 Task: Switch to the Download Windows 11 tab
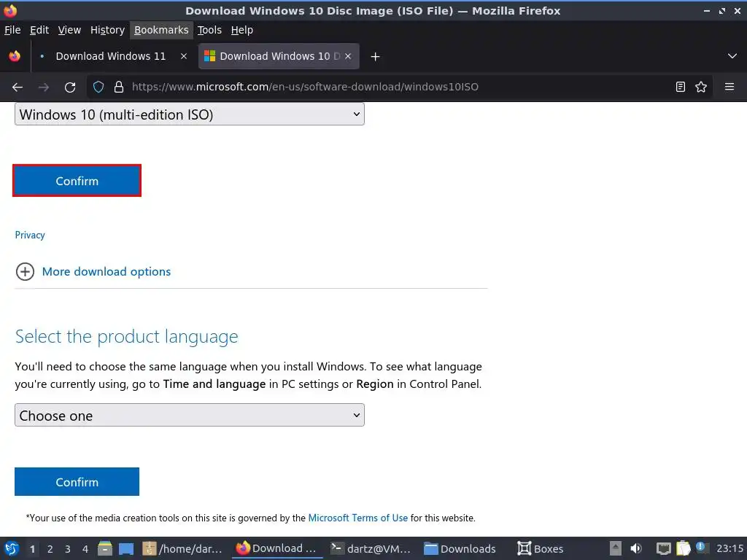click(x=111, y=56)
